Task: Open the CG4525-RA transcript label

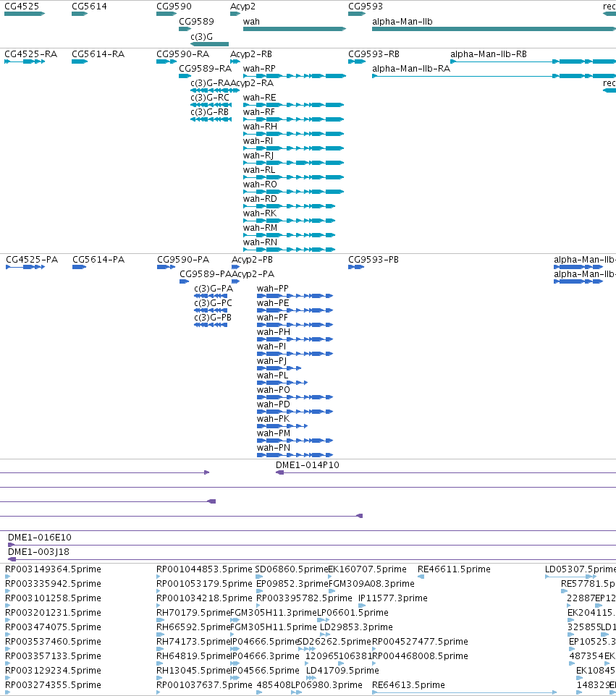Action: (x=30, y=54)
